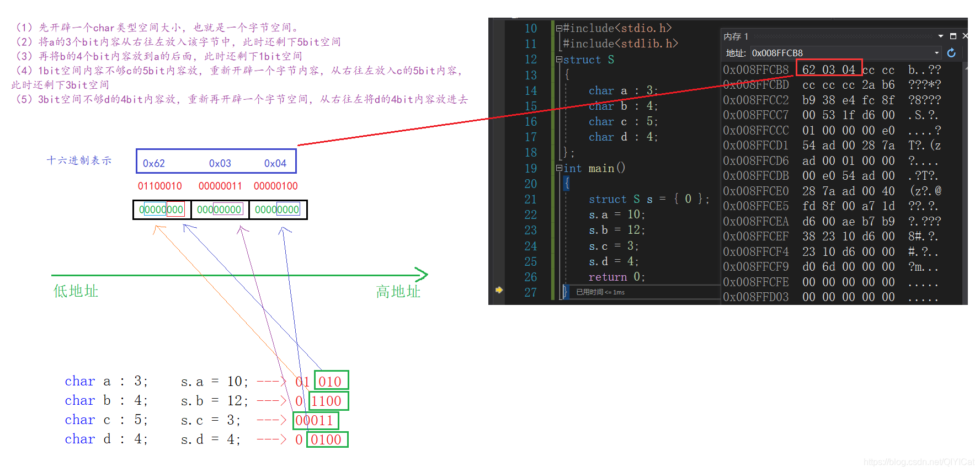Click the 'return 0;' code line

click(x=617, y=277)
